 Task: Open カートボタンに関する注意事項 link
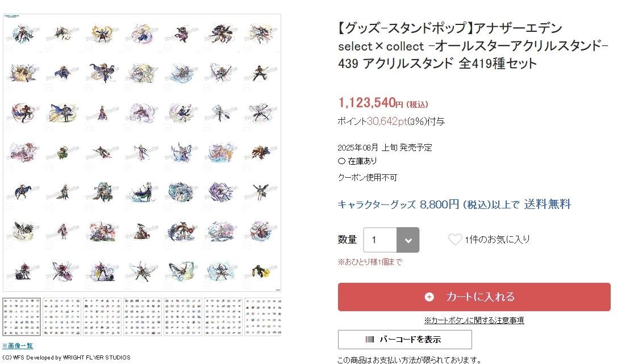[x=474, y=320]
